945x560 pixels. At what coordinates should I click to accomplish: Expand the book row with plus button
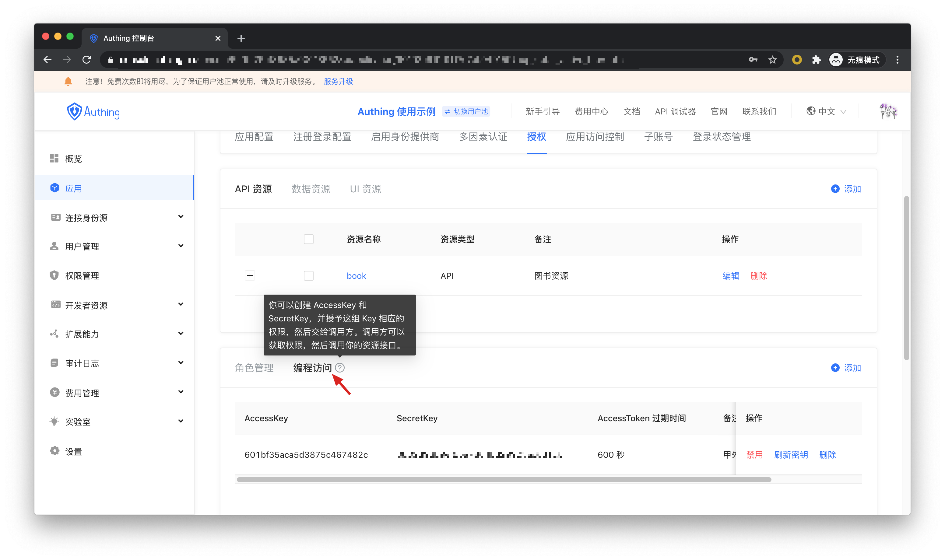250,275
